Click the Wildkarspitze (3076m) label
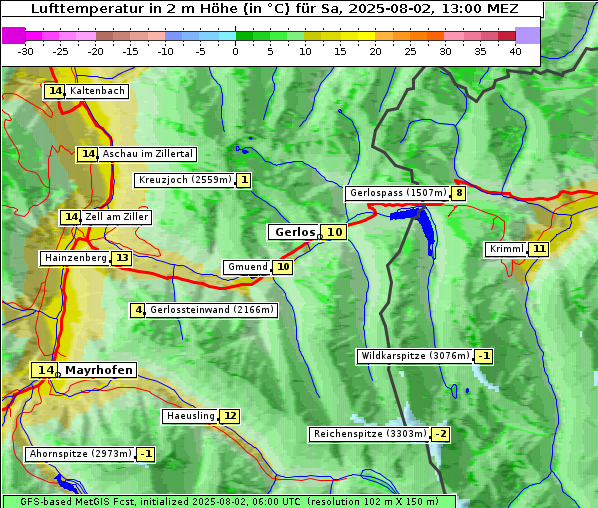 415,356
